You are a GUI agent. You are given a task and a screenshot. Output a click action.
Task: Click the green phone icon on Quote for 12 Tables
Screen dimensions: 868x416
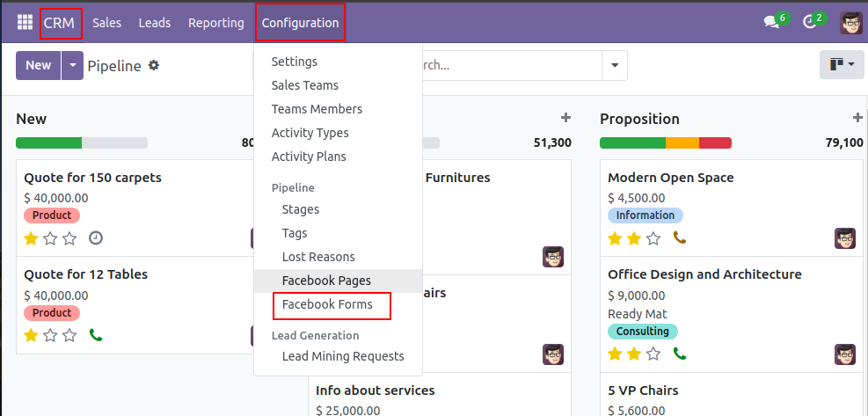click(97, 336)
